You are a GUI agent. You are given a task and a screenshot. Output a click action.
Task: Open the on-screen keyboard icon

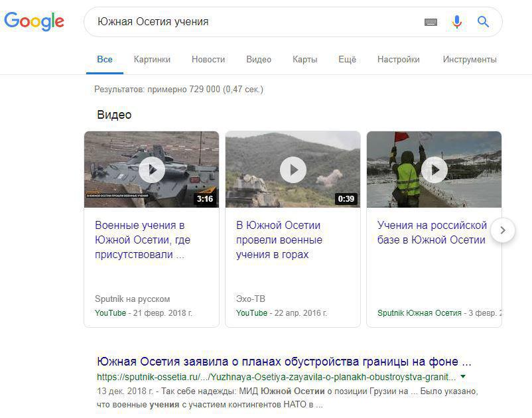click(431, 22)
